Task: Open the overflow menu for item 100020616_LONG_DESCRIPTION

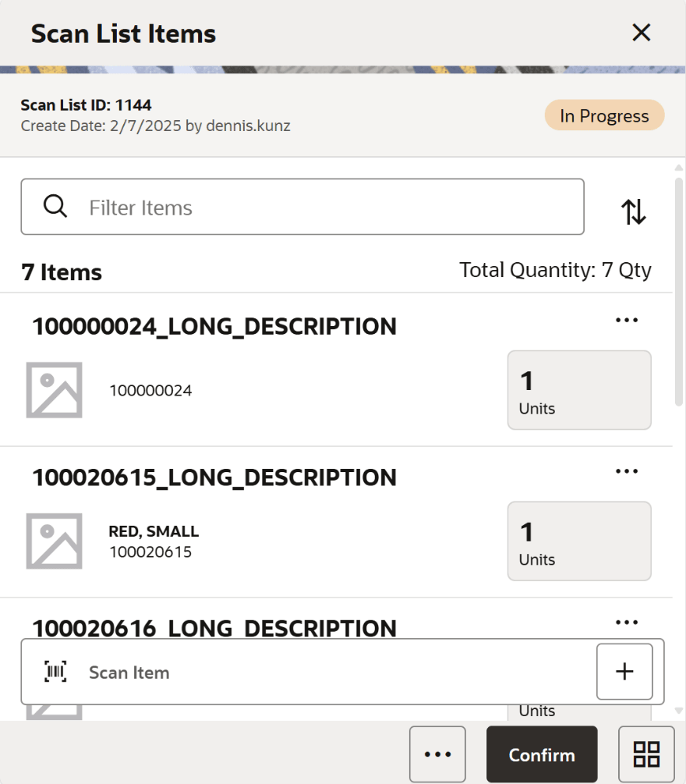Action: 627,621
